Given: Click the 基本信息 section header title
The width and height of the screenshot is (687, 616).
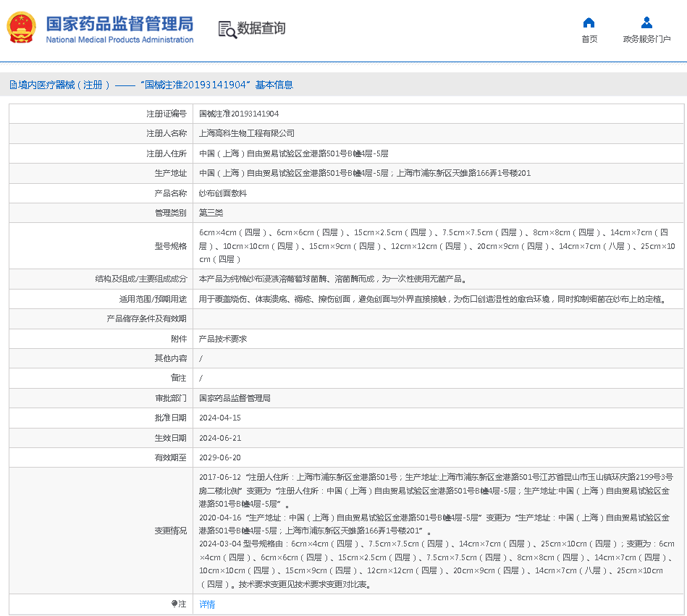Looking at the screenshot, I should tap(274, 85).
